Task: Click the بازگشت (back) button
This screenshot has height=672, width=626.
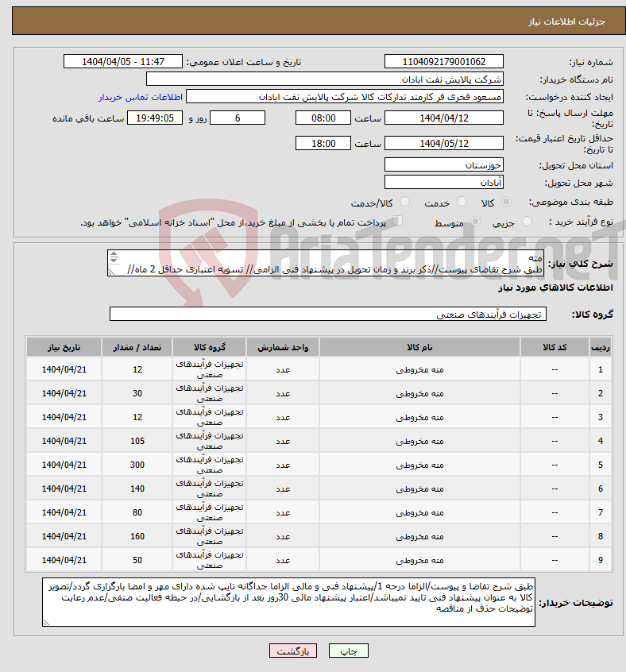Action: (x=293, y=651)
